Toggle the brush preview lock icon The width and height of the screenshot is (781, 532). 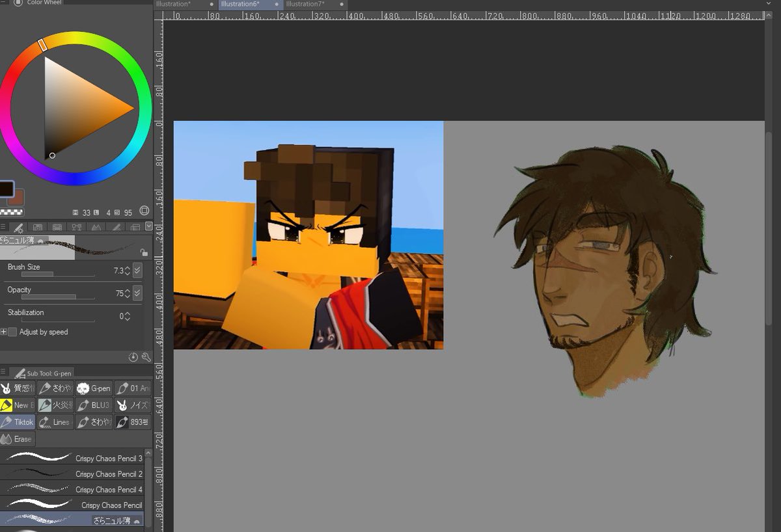(x=144, y=252)
